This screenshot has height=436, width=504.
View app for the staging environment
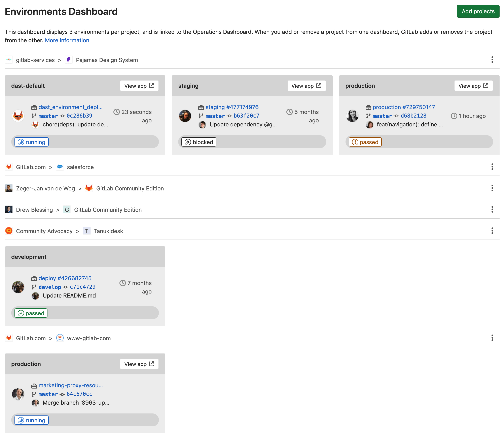pos(306,86)
